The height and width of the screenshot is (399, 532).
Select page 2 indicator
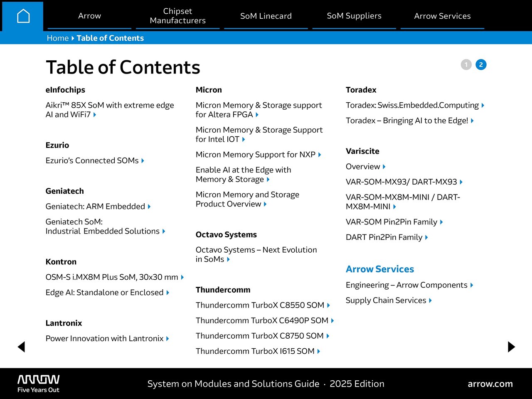(481, 64)
